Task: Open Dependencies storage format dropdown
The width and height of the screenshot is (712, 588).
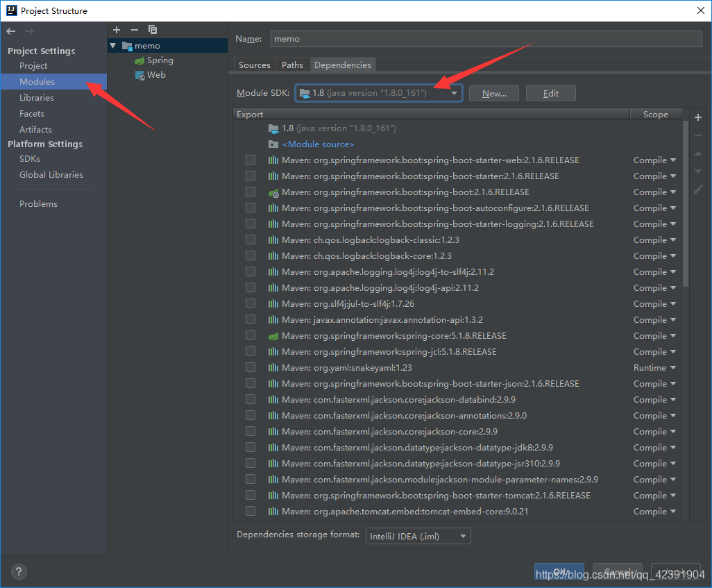Action: [418, 536]
